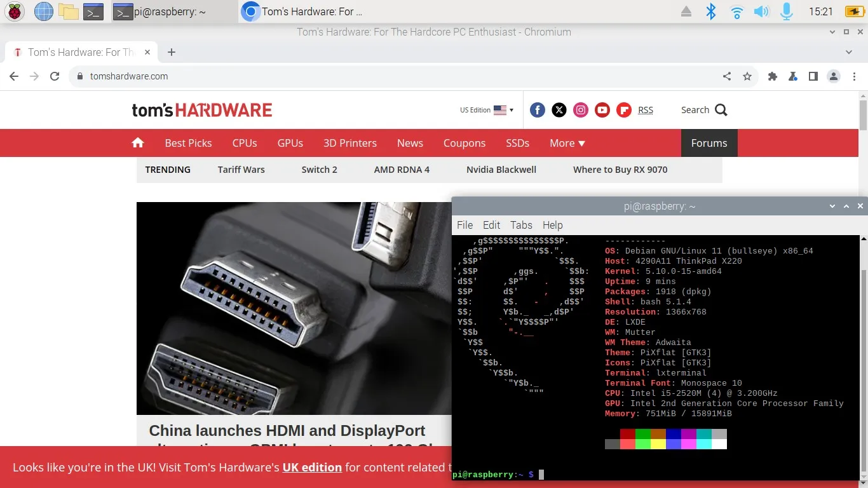Image resolution: width=868 pixels, height=488 pixels.
Task: Click the microphone tray icon
Action: tap(787, 11)
